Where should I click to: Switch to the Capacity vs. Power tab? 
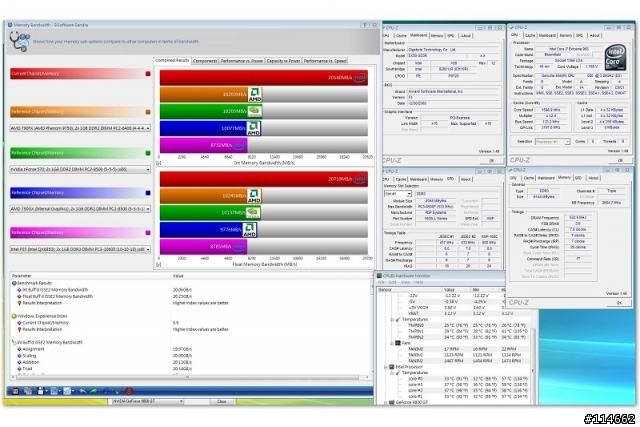[x=283, y=61]
